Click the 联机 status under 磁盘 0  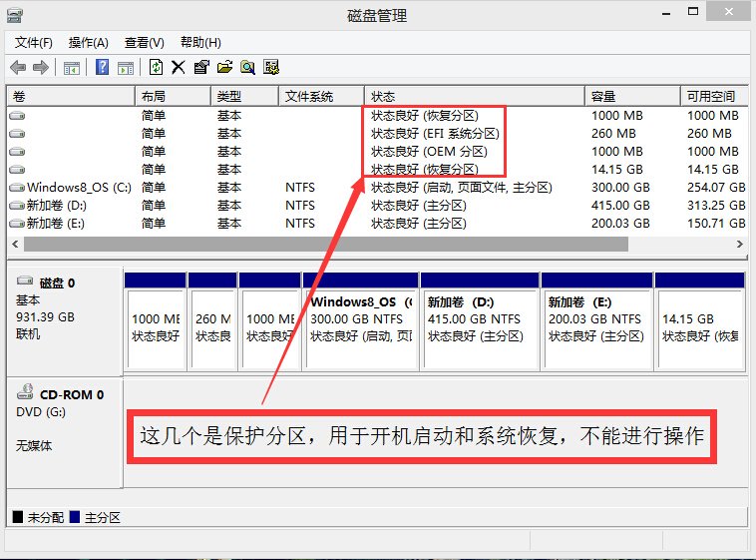click(28, 334)
